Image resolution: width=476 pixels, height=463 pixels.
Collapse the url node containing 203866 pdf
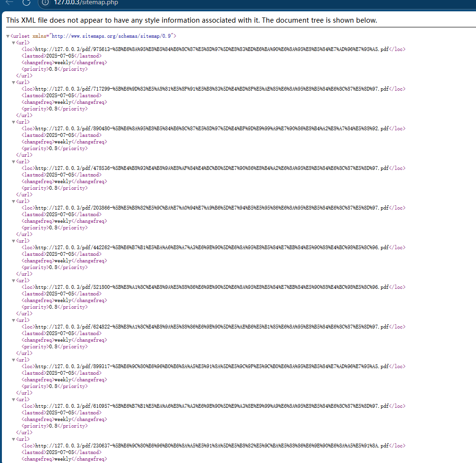pyautogui.click(x=13, y=202)
